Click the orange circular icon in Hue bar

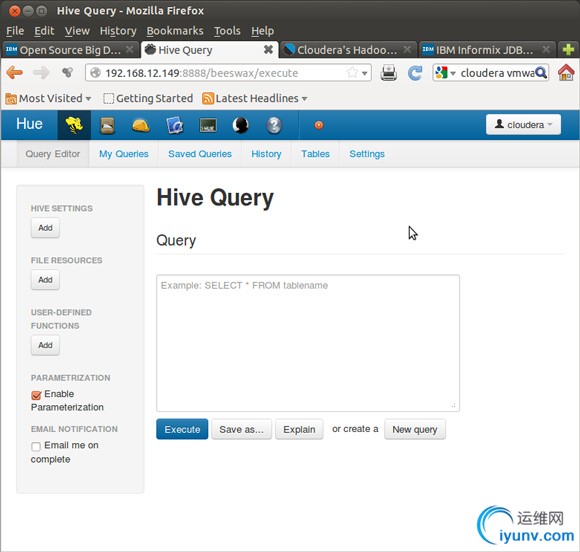point(319,125)
